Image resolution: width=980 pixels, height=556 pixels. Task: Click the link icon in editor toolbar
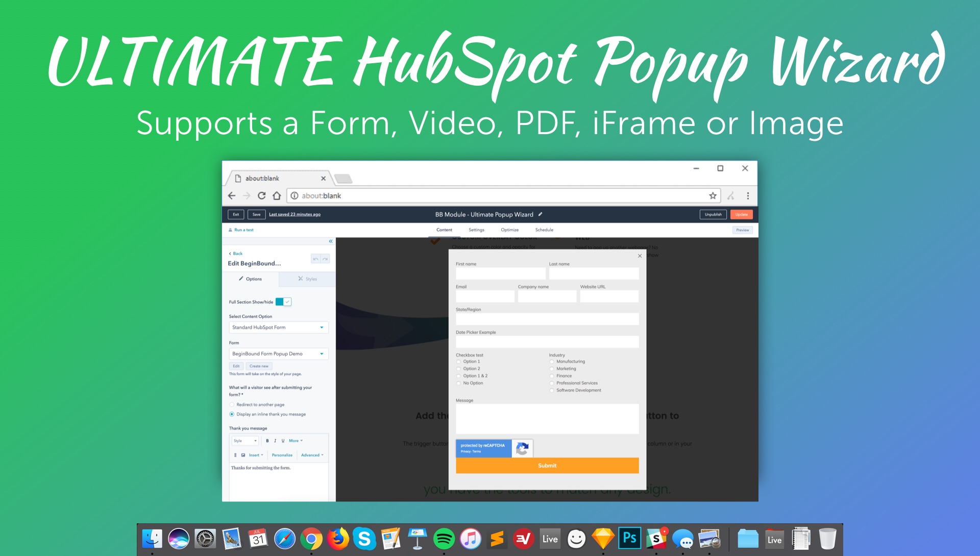pyautogui.click(x=235, y=455)
